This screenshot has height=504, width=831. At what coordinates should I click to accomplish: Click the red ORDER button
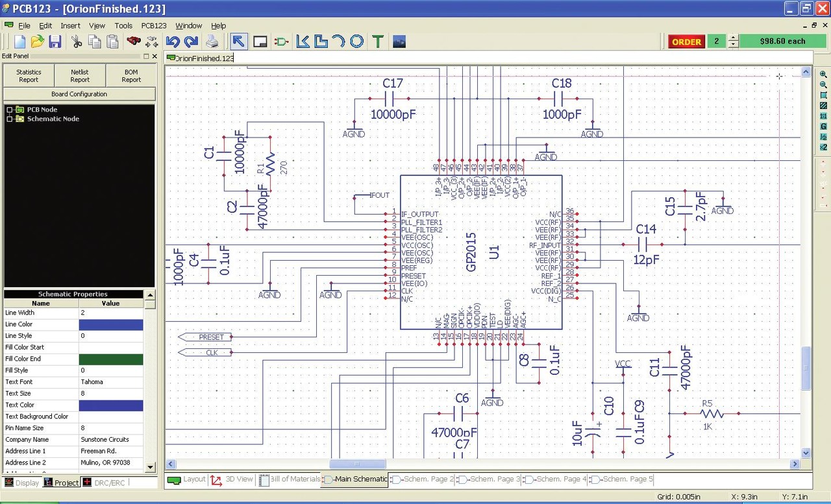pyautogui.click(x=686, y=42)
